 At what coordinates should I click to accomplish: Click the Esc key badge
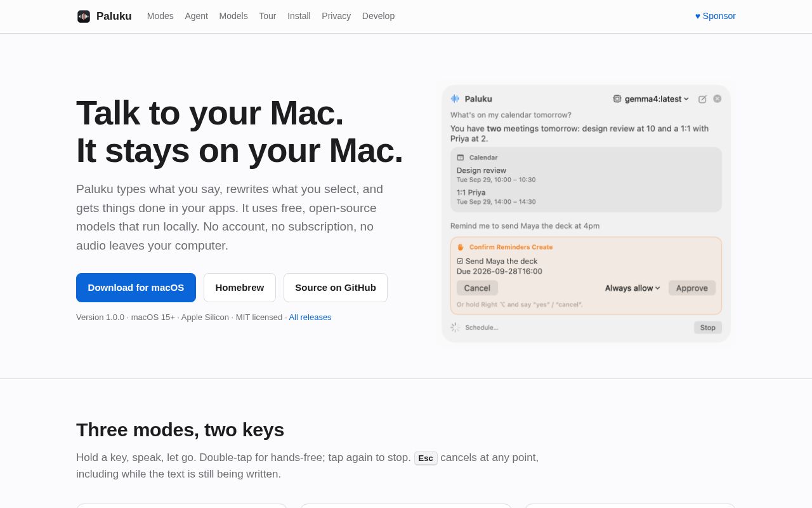tap(426, 458)
